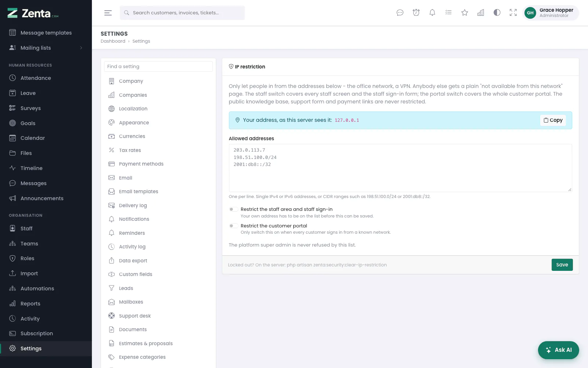This screenshot has height=368, width=588.
Task: Open Appearance settings section
Action: coord(158,123)
